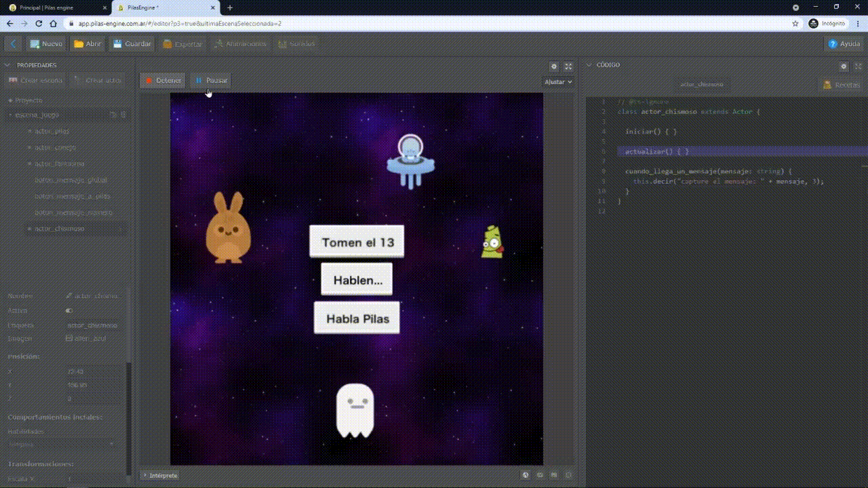Toggle the Activo switch for the actor
The image size is (868, 488).
(x=69, y=310)
